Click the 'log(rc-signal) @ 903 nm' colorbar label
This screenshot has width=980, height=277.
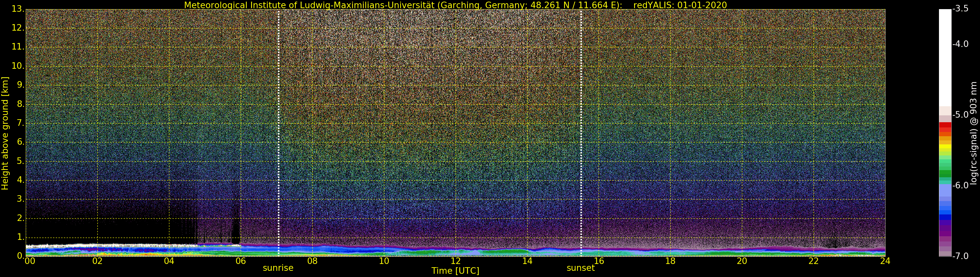[x=974, y=133]
